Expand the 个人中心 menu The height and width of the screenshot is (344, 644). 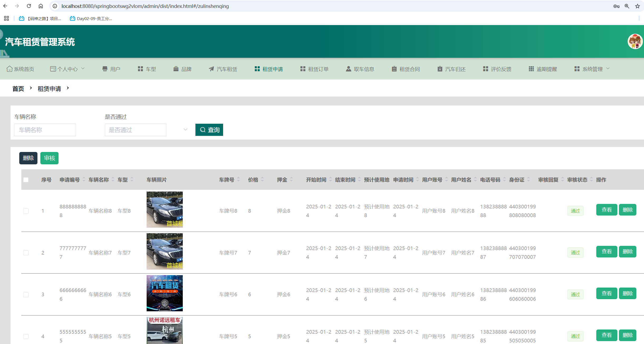[x=68, y=69]
